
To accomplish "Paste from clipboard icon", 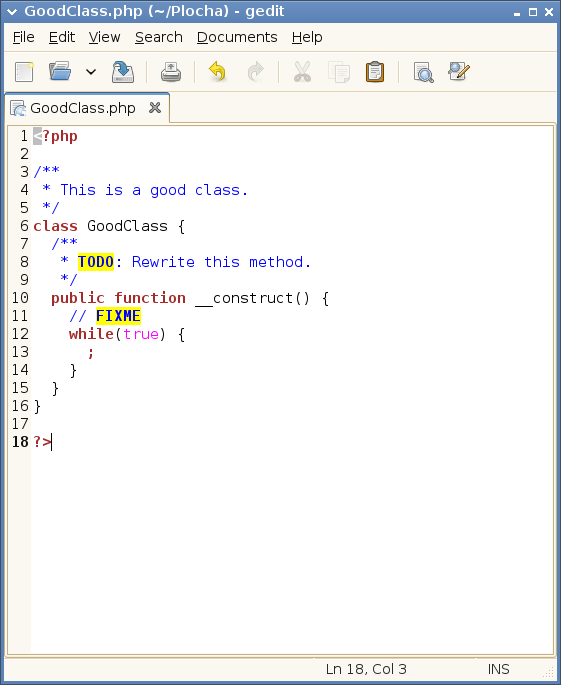I will pyautogui.click(x=375, y=72).
